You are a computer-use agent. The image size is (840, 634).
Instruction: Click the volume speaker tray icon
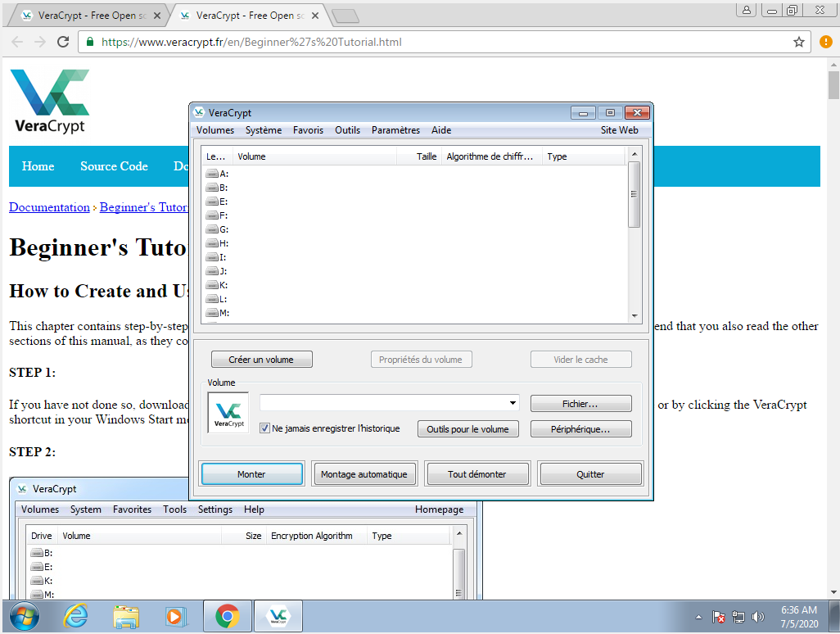click(757, 618)
